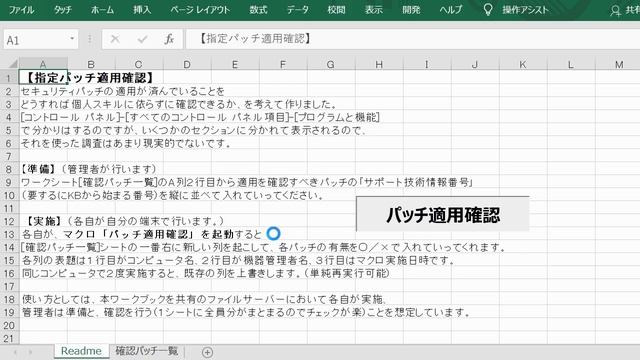The image size is (640, 360).
Task: Click the 操作アシスト search text
Action: point(525,10)
